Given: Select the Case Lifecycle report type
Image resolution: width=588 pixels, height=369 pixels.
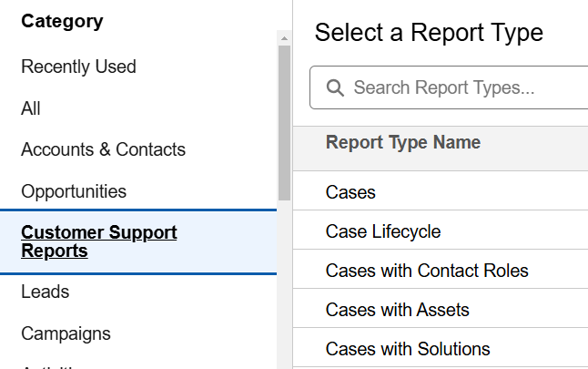Looking at the screenshot, I should [x=382, y=231].
